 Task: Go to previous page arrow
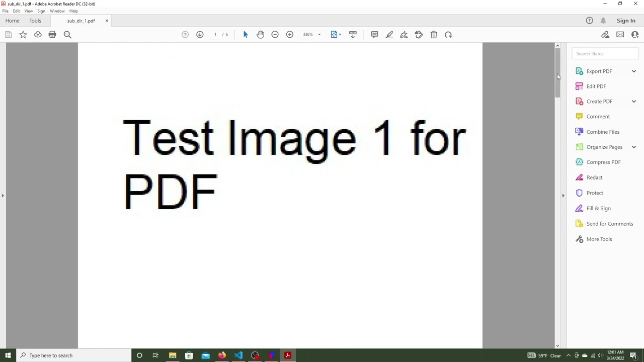click(x=185, y=35)
